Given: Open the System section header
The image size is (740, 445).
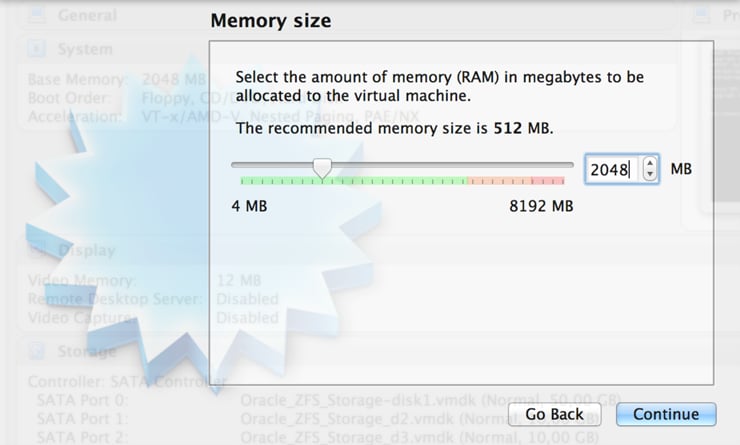Looking at the screenshot, I should [86, 49].
